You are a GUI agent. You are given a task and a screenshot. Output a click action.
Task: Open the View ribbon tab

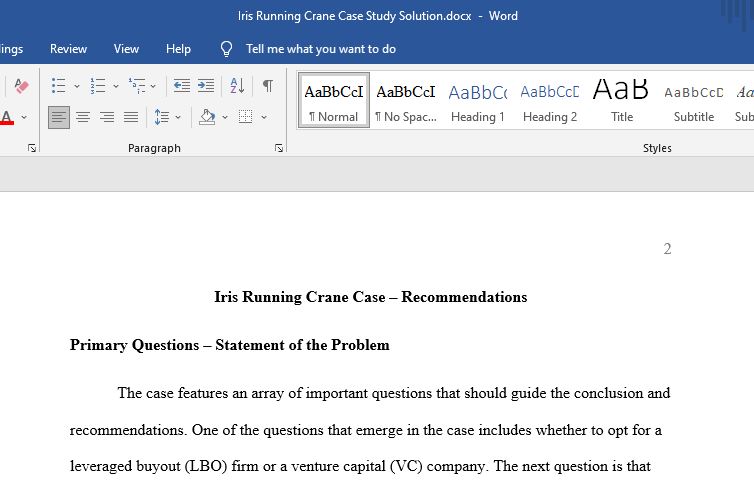click(126, 49)
